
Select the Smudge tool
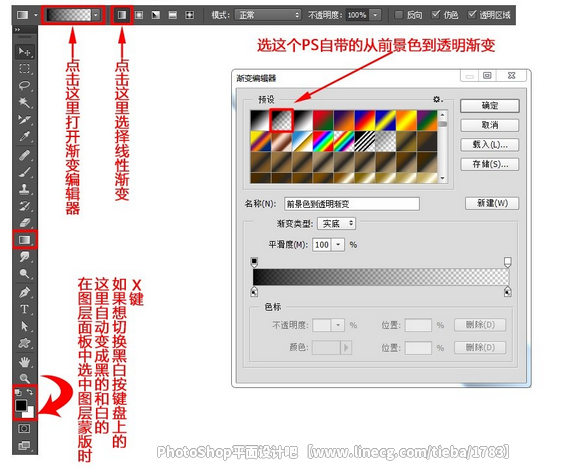25,257
